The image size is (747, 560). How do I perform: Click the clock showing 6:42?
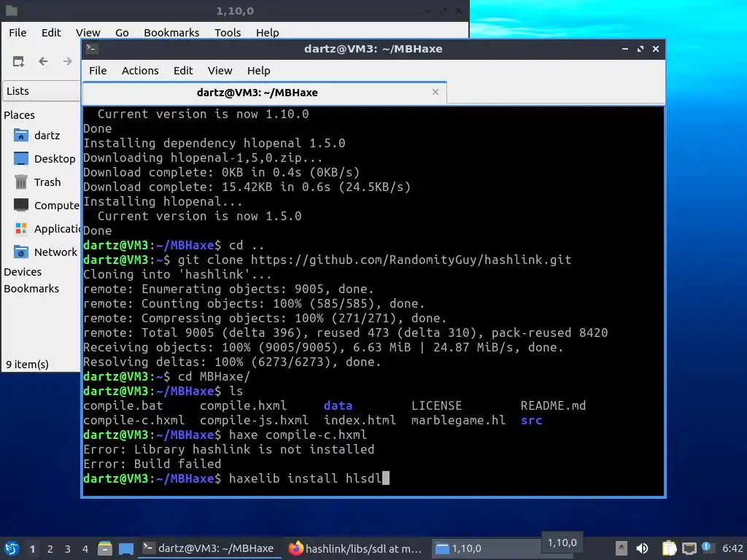click(x=732, y=548)
